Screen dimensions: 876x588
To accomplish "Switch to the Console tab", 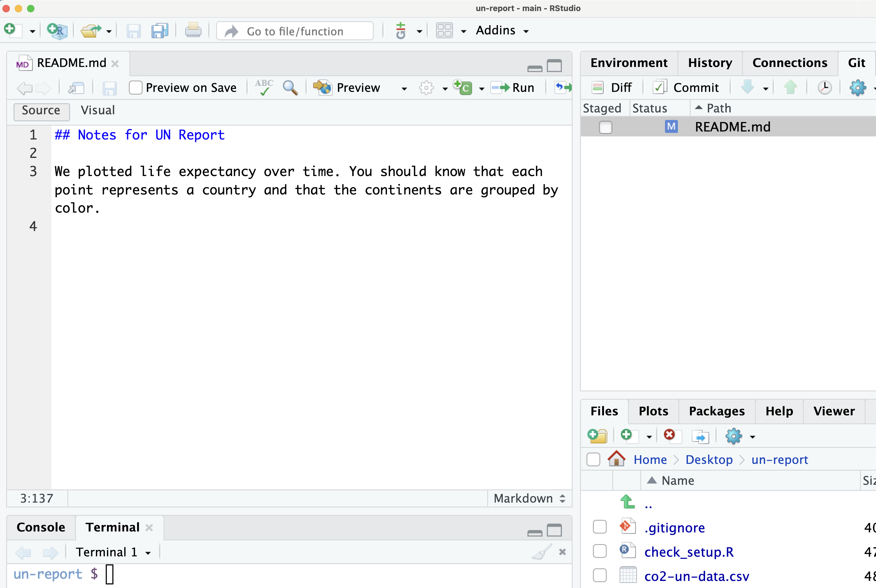I will [41, 527].
